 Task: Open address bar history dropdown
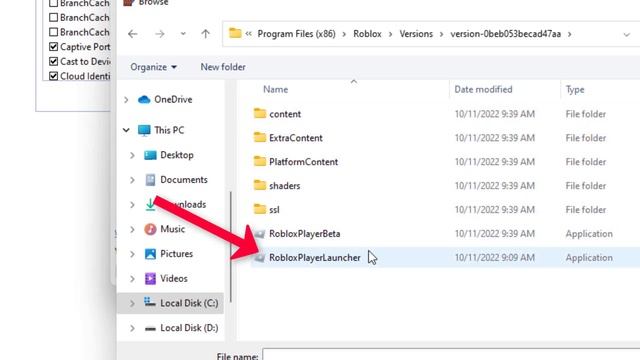click(627, 35)
